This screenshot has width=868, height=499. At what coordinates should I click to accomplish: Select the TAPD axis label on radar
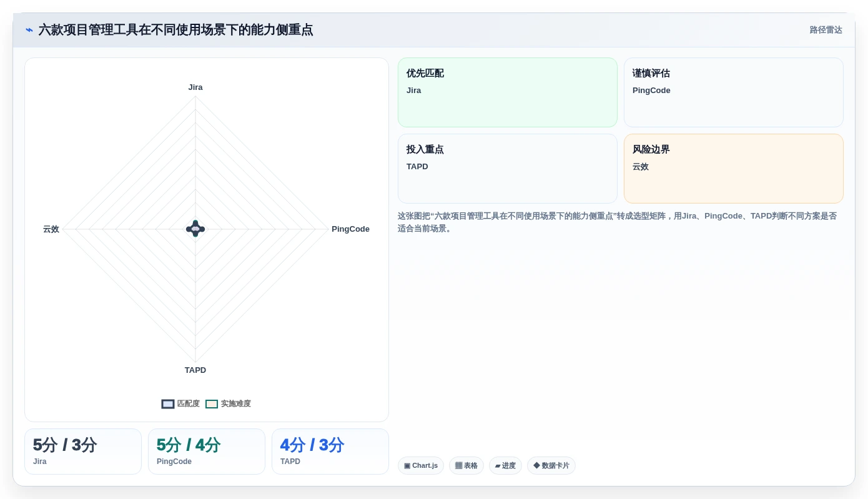pyautogui.click(x=195, y=370)
